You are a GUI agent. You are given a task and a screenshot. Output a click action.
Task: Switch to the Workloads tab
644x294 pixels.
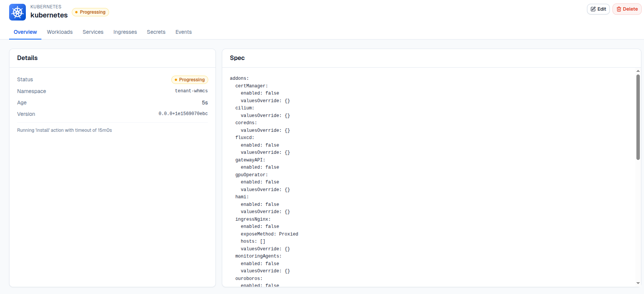[60, 32]
